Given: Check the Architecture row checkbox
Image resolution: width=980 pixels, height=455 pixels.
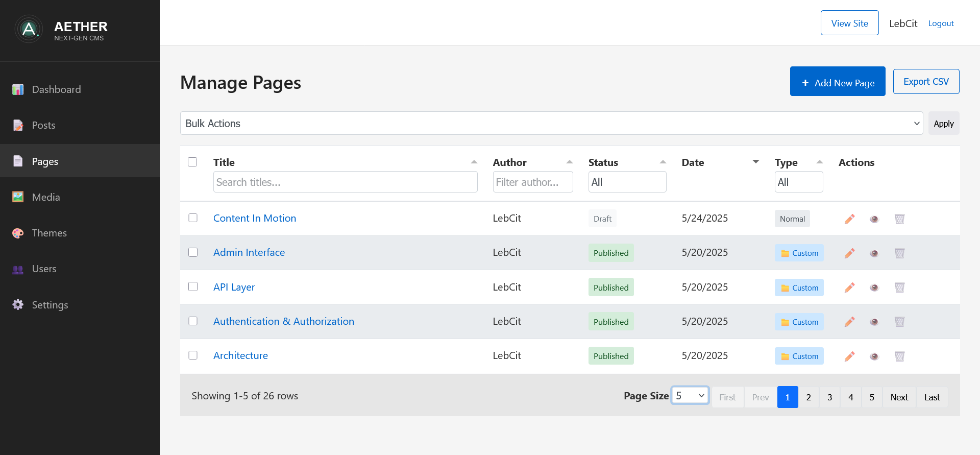Looking at the screenshot, I should click(193, 355).
